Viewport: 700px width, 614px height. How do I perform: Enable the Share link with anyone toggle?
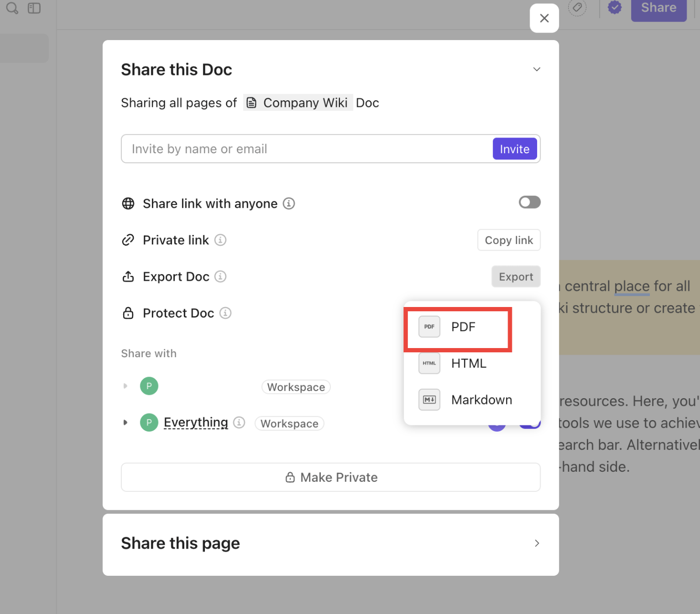tap(530, 202)
